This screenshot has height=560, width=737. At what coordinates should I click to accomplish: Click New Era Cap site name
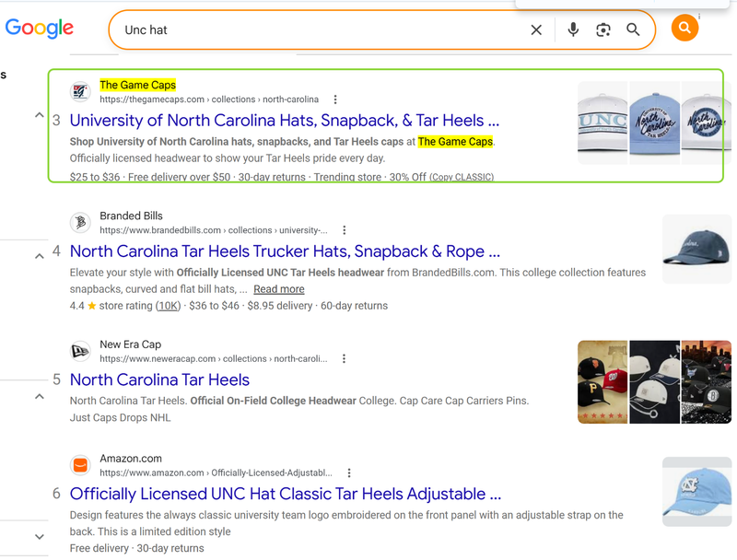(x=131, y=344)
